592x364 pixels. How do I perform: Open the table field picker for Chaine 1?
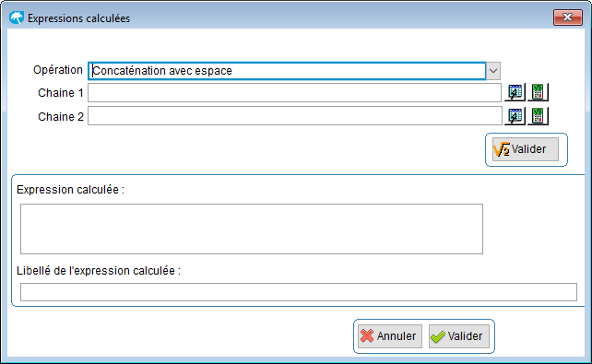tap(515, 92)
